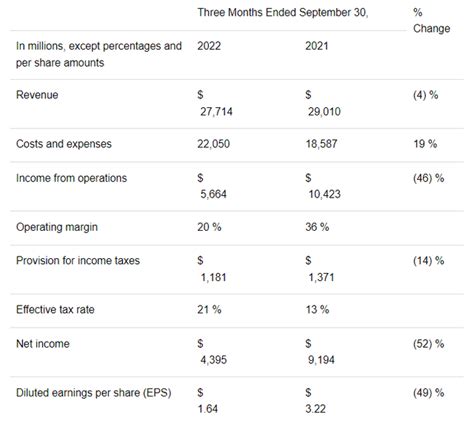Click the 3.22 EPS value
The height and width of the screenshot is (432, 474).
[x=315, y=409]
